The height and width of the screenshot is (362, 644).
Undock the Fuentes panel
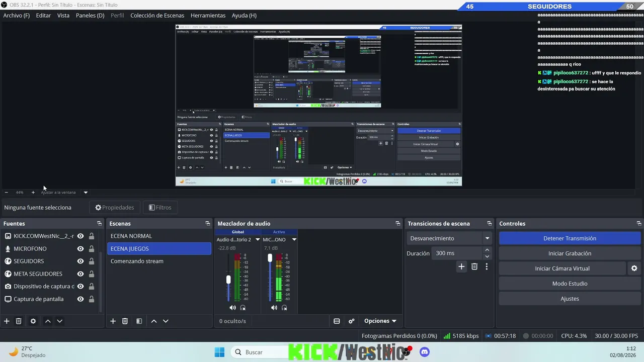pos(99,224)
